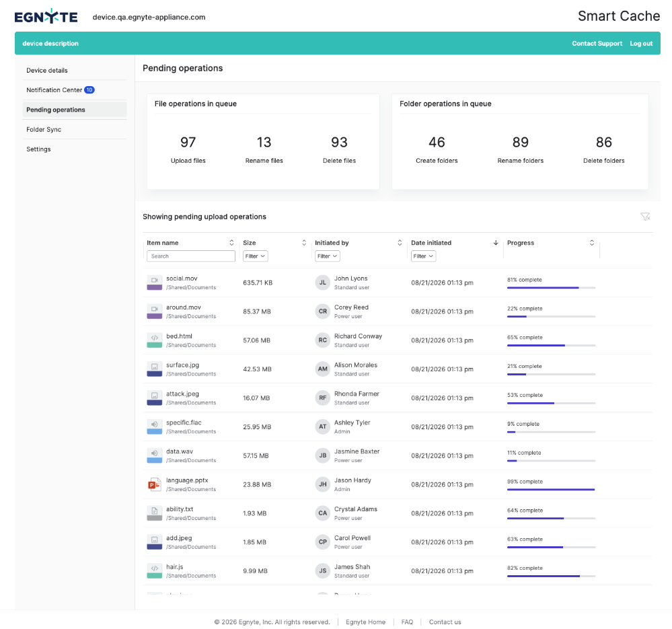This screenshot has width=672, height=629.
Task: Click Rhonda Farmer RF avatar
Action: pyautogui.click(x=323, y=398)
